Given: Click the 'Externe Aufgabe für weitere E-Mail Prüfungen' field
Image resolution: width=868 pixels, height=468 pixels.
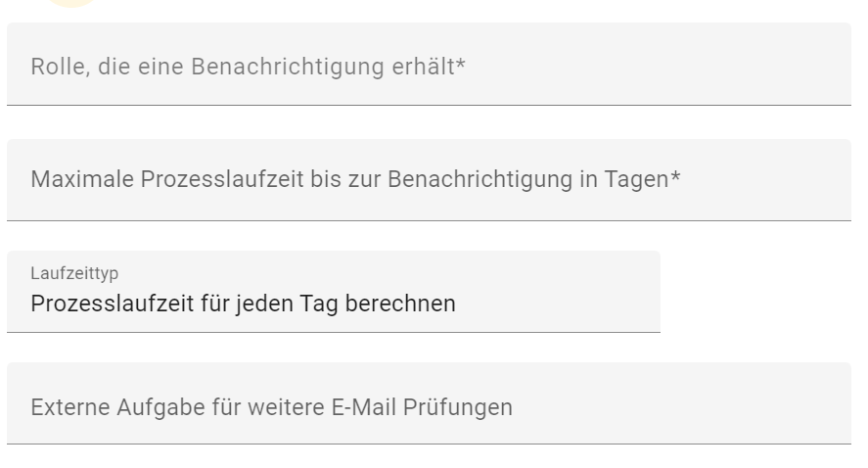Looking at the screenshot, I should click(429, 405).
